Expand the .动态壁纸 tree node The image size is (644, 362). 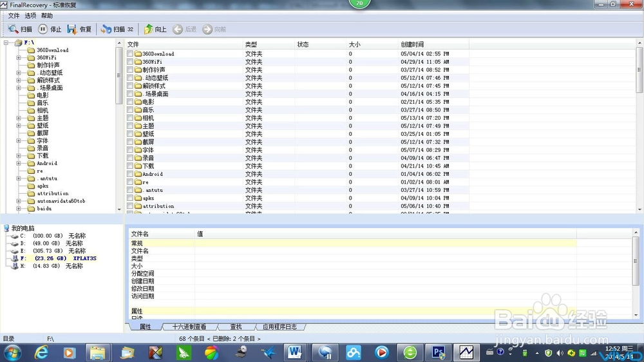[19, 73]
